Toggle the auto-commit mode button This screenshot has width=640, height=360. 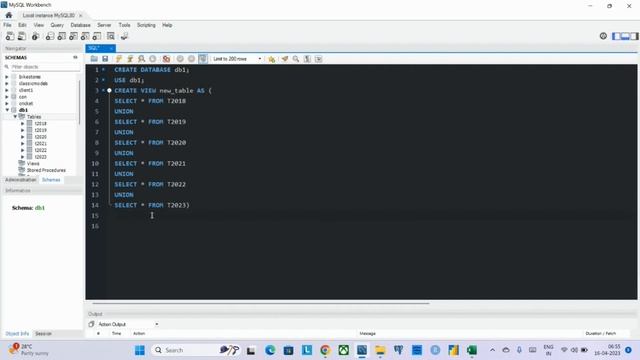coord(203,59)
